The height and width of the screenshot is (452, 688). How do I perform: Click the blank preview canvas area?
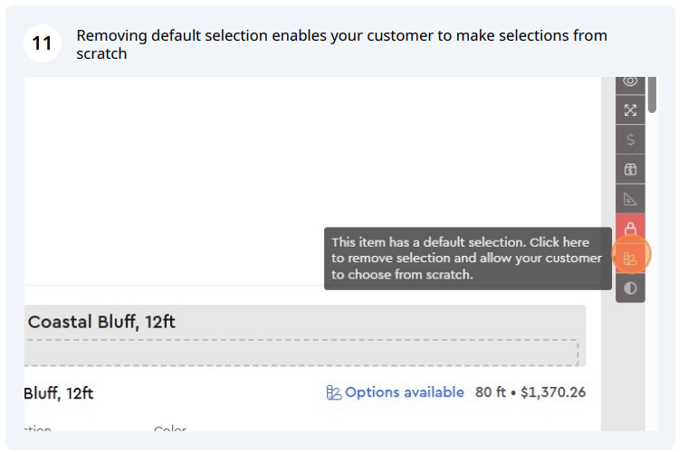click(312, 181)
